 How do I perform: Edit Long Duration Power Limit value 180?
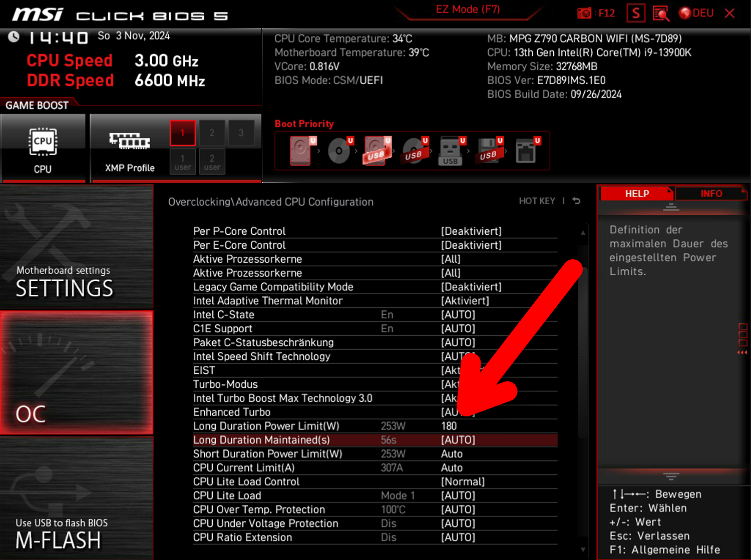click(449, 426)
